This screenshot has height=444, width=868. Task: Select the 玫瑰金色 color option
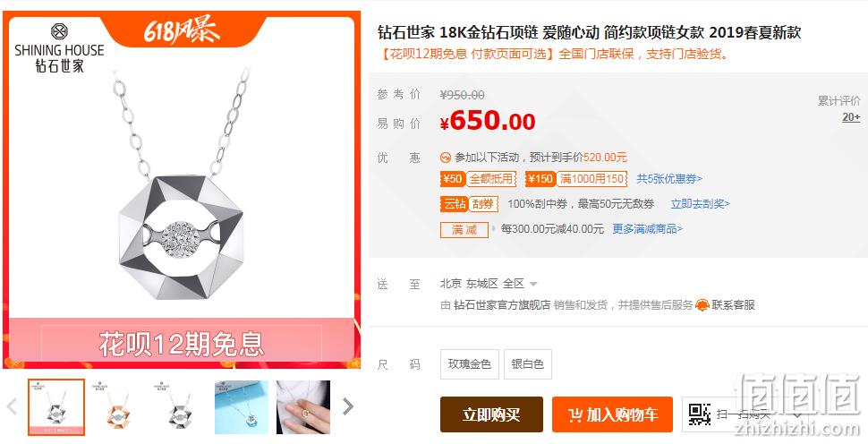(470, 364)
